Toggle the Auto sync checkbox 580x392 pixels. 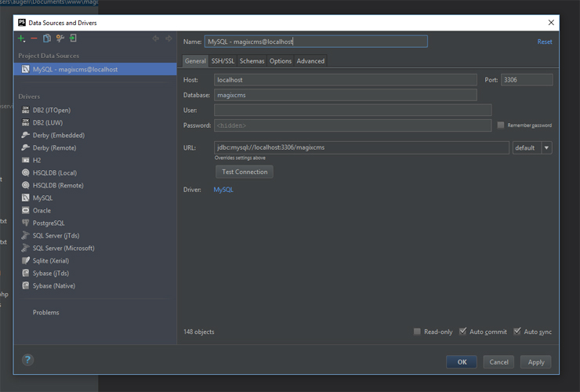point(517,332)
